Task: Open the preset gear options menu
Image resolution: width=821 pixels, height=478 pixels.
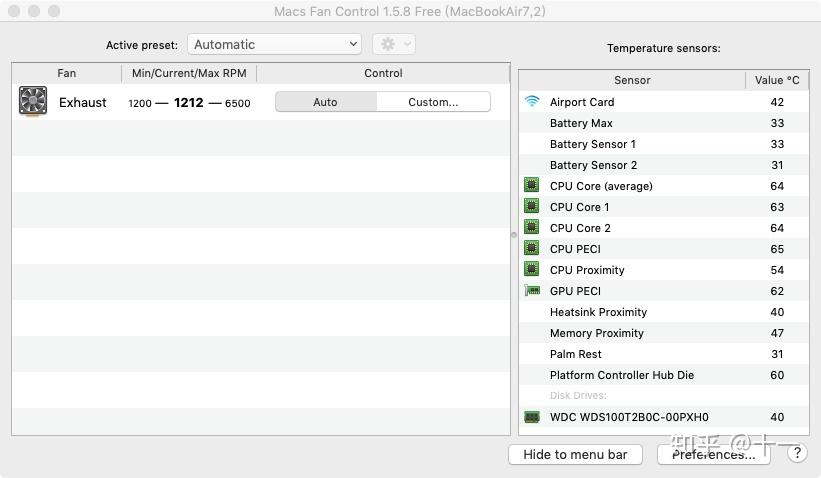Action: (x=393, y=44)
